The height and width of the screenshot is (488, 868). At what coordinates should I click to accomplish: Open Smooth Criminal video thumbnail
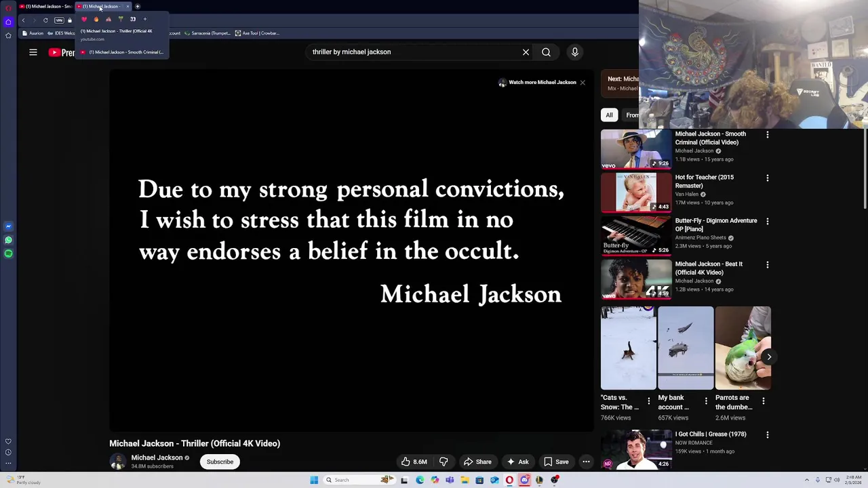[636, 148]
